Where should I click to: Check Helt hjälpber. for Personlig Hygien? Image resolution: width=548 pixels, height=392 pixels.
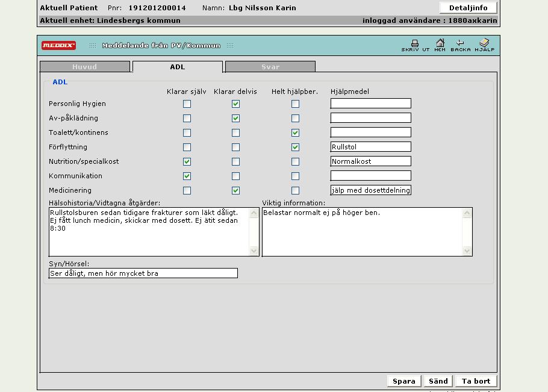(x=295, y=104)
